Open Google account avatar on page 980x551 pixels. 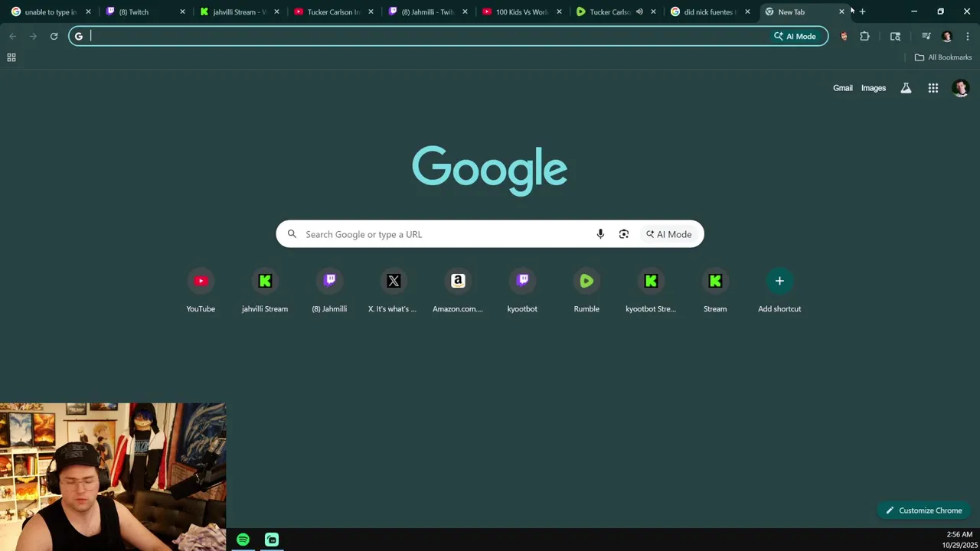tap(961, 88)
